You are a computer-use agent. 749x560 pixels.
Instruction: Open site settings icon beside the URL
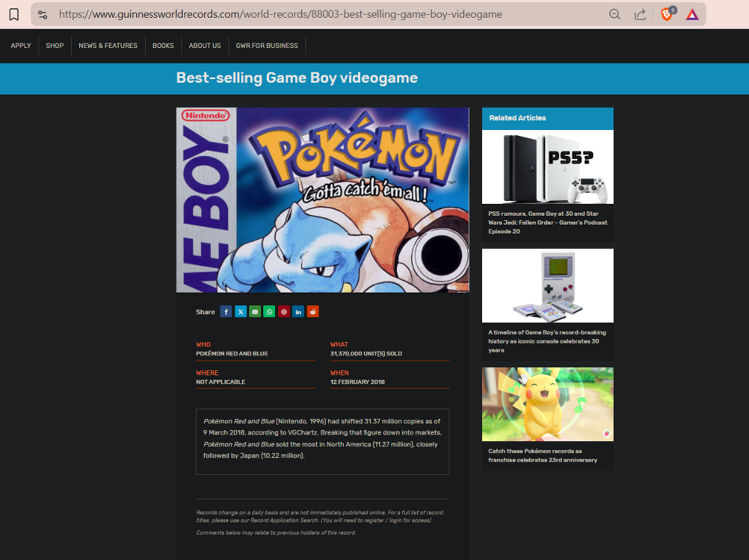(x=43, y=14)
